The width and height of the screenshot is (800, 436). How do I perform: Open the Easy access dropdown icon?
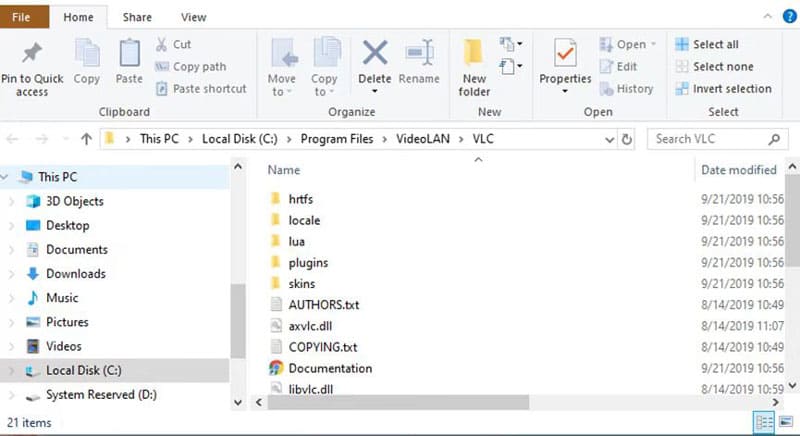(511, 66)
